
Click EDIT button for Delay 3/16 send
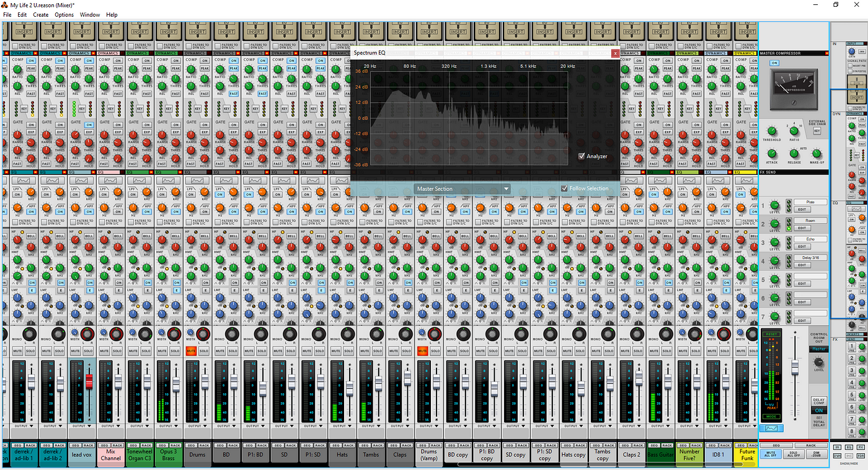pyautogui.click(x=802, y=265)
